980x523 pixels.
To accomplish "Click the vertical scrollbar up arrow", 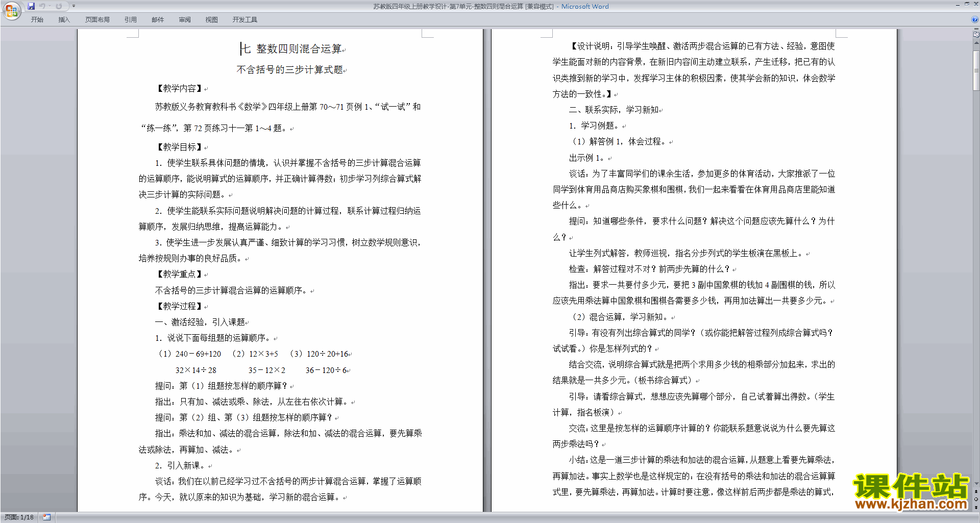I will click(x=976, y=43).
